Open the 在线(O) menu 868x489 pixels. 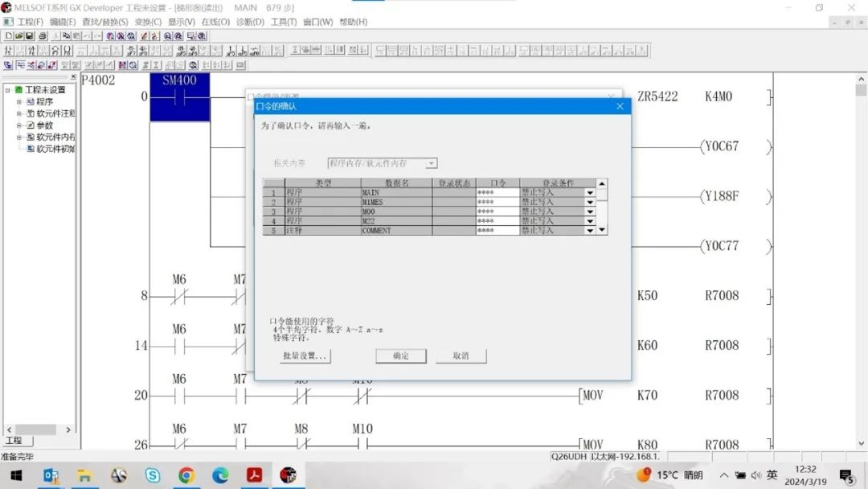(x=215, y=22)
